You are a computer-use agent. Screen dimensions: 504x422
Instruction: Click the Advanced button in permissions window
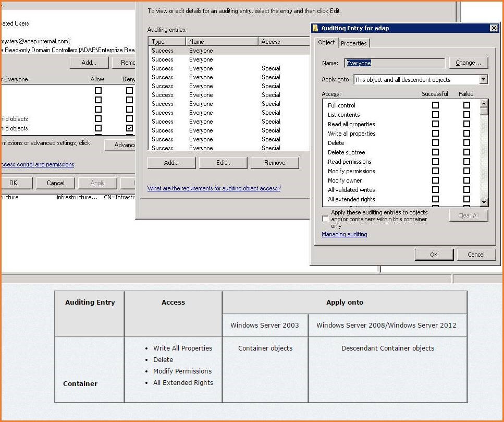click(x=120, y=145)
